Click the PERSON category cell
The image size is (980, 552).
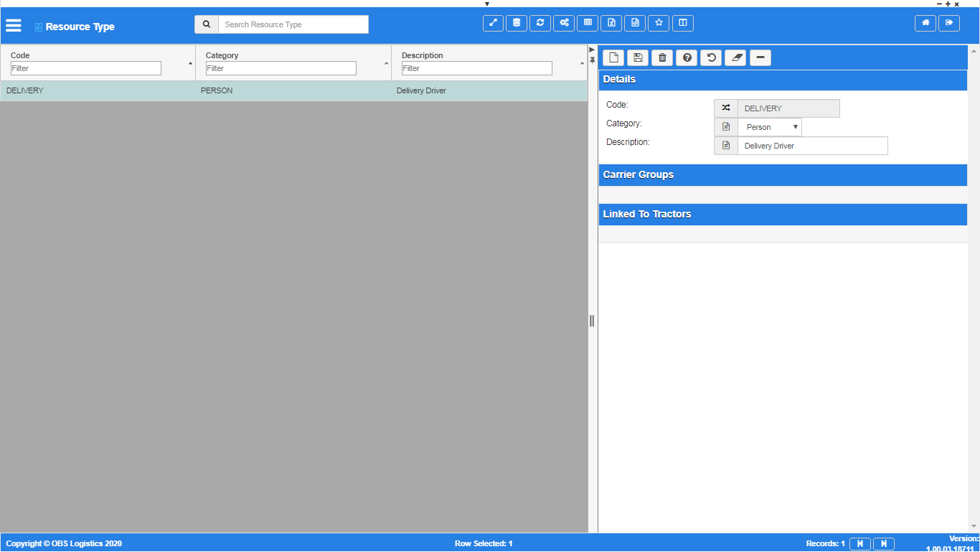click(293, 91)
